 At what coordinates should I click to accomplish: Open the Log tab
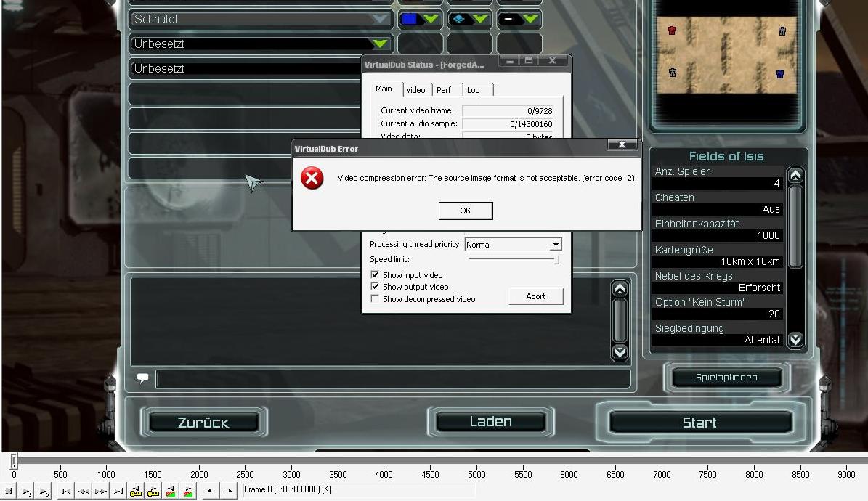pos(474,90)
